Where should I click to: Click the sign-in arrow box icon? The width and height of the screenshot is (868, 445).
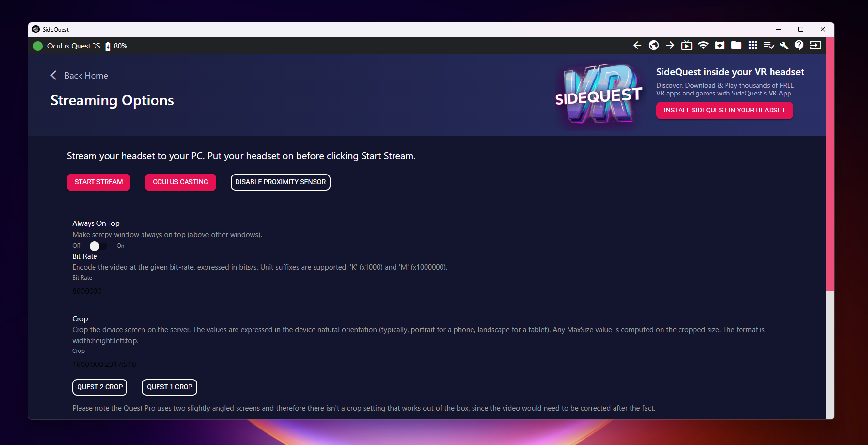click(816, 45)
